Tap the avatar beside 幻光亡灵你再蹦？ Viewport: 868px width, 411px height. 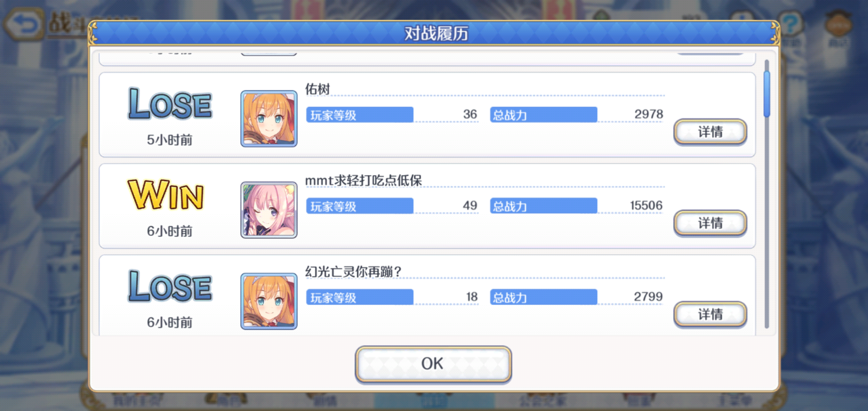click(269, 301)
